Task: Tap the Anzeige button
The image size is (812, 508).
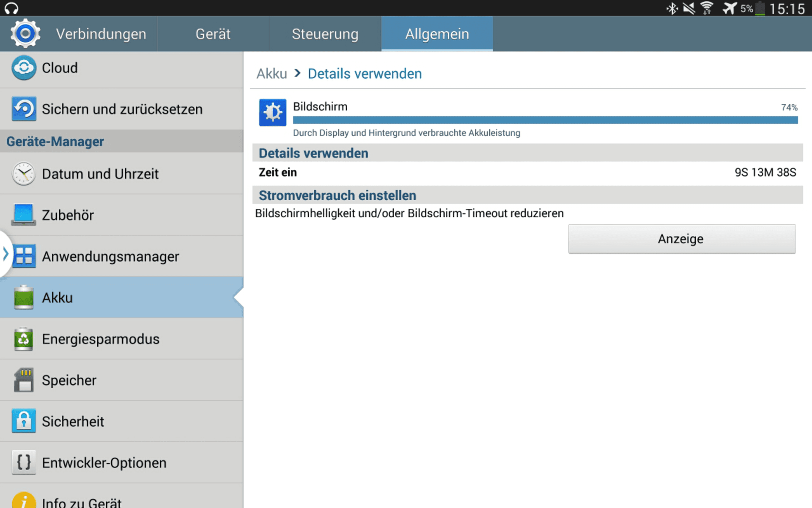Action: point(682,239)
